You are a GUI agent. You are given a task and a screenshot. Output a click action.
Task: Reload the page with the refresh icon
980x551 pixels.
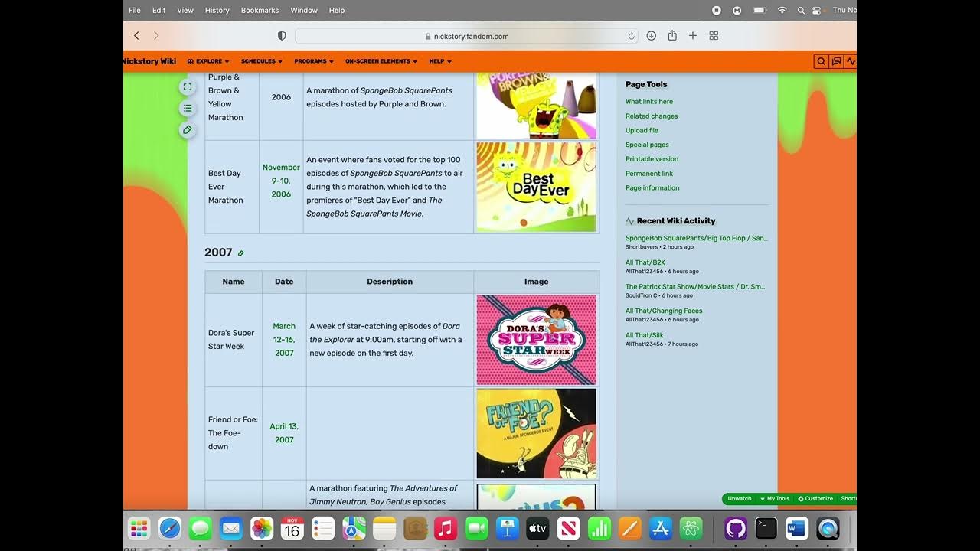click(632, 36)
